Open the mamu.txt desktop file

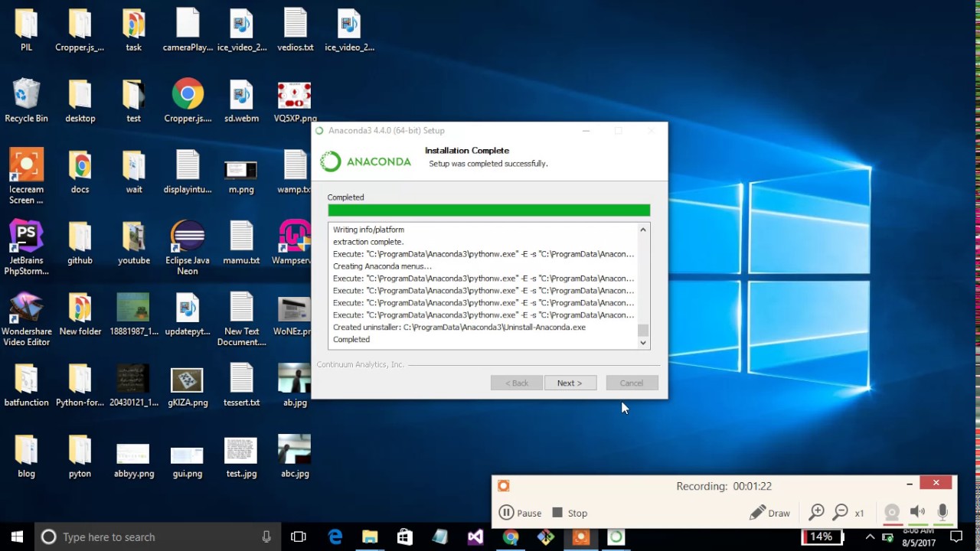[241, 243]
